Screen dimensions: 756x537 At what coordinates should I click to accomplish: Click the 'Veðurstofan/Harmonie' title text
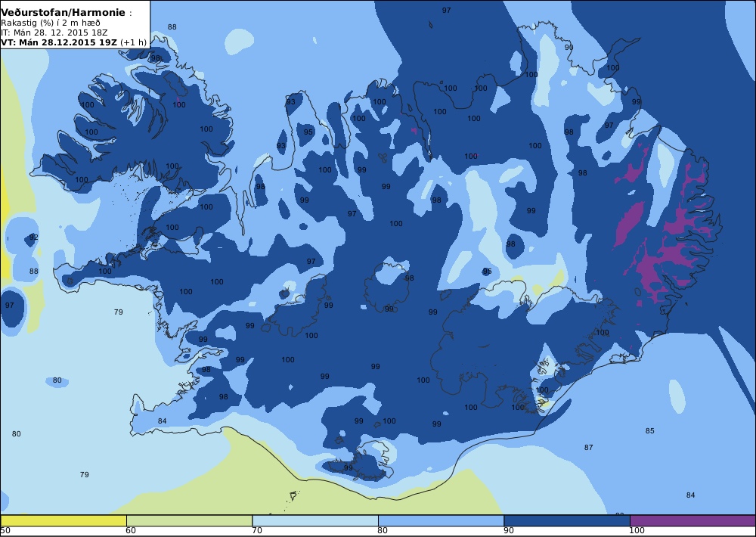click(64, 13)
